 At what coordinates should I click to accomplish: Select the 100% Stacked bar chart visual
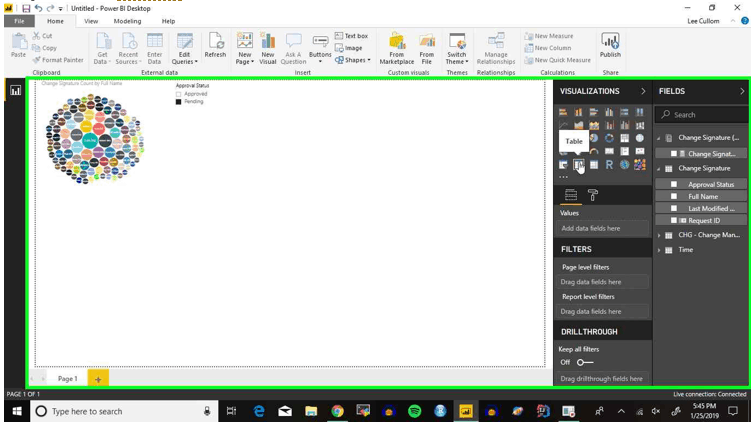coord(624,112)
